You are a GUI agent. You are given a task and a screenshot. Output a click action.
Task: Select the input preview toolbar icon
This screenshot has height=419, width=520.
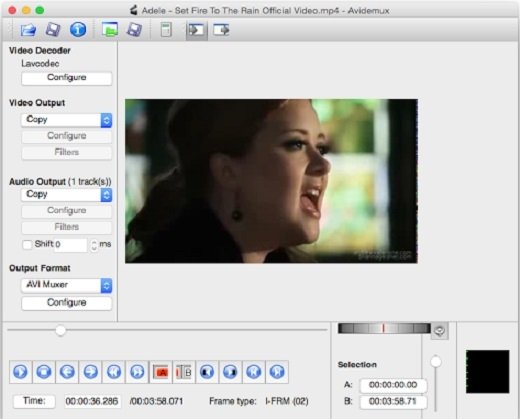(197, 30)
